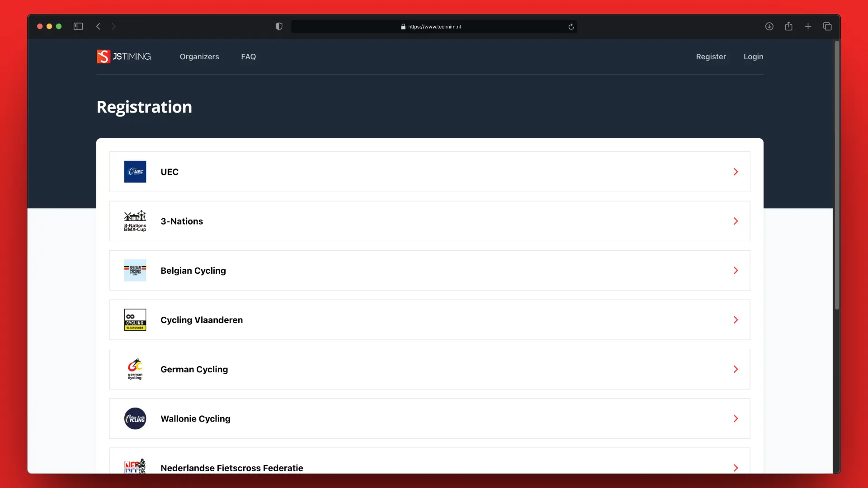Click the share icon in browser toolbar
This screenshot has width=868, height=488.
tap(788, 27)
